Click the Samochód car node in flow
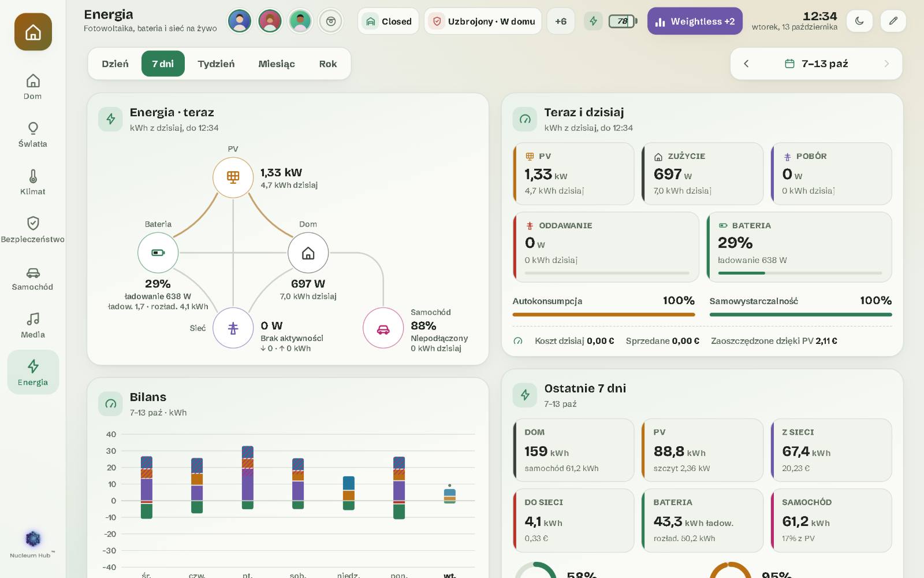 tap(383, 328)
